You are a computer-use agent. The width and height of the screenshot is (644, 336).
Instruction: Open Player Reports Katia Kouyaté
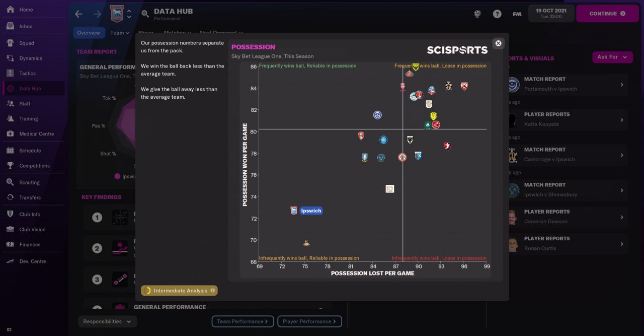(x=567, y=119)
